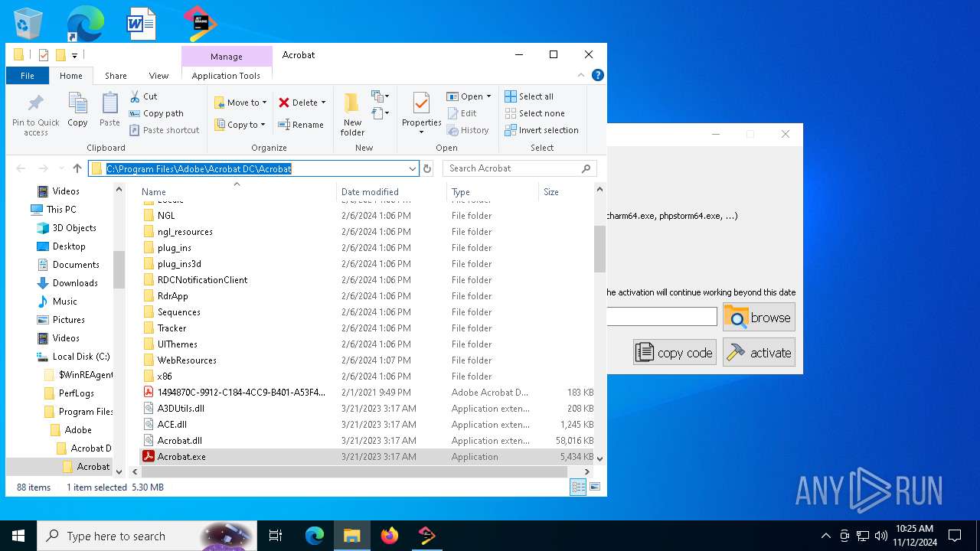Select the Acrobat.exe file
Viewport: 980px width, 551px height.
(x=367, y=457)
